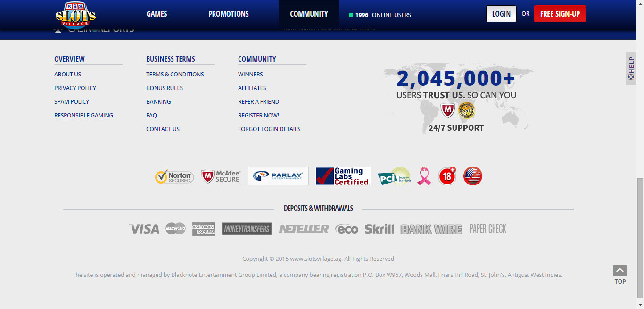
Task: Click the COMMUNITY footer column heading
Action: (257, 59)
